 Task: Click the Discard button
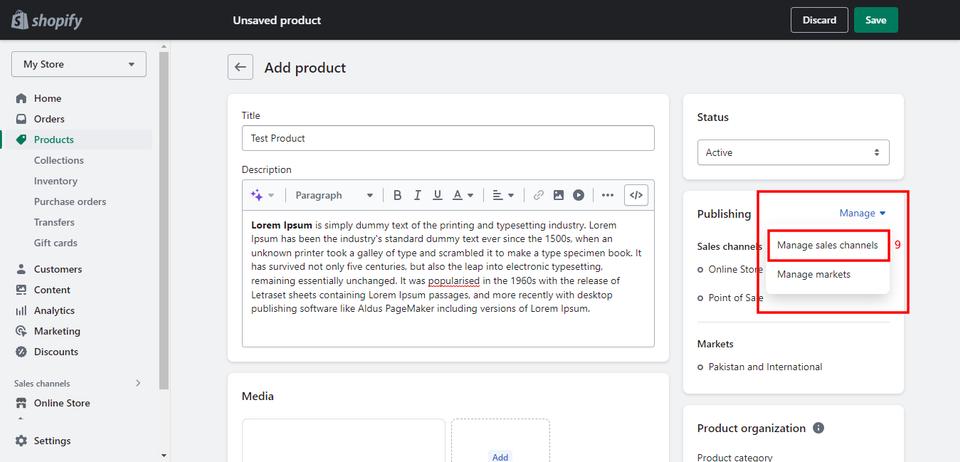click(x=819, y=20)
